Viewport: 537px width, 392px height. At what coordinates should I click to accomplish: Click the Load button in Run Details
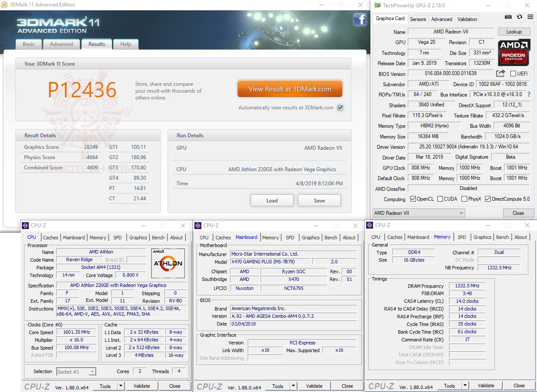(272, 200)
